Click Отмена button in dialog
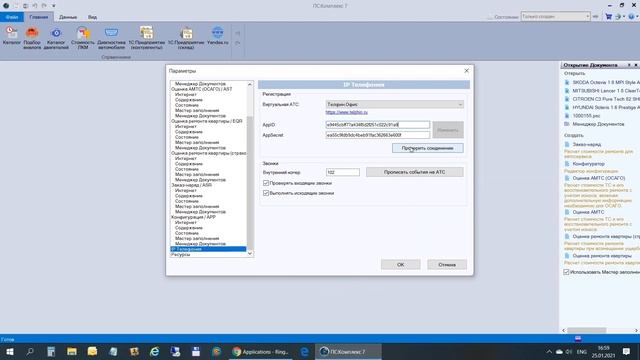Image resolution: width=640 pixels, height=360 pixels. [447, 265]
